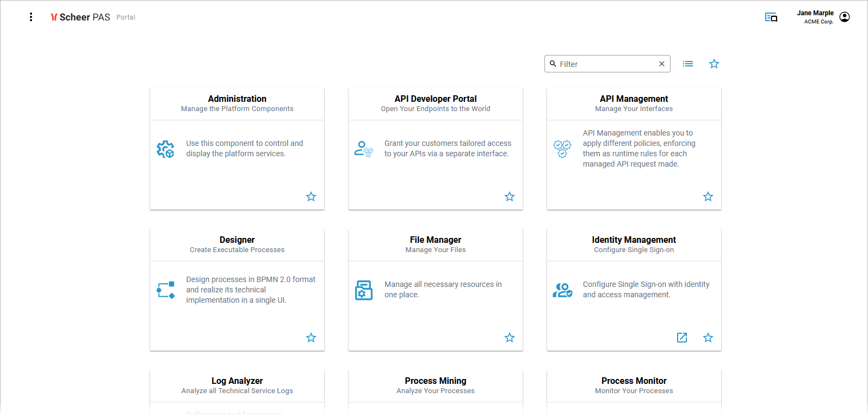Click the Administration gear icon
This screenshot has height=416, width=868.
pyautogui.click(x=165, y=149)
